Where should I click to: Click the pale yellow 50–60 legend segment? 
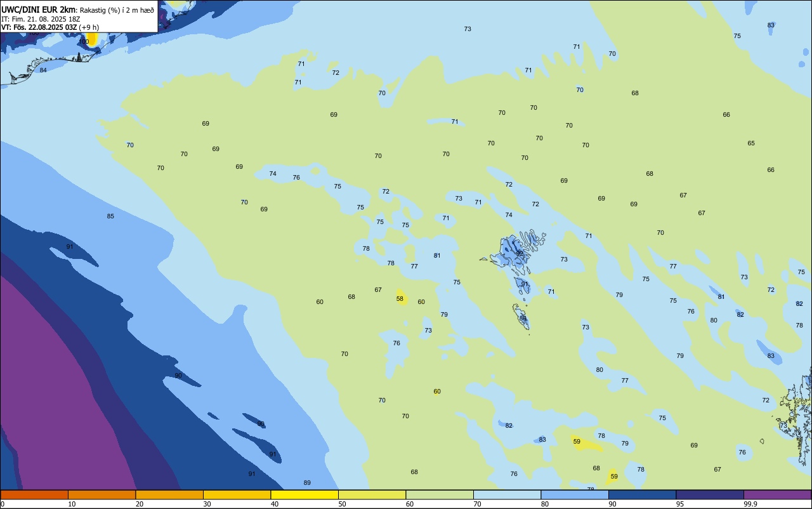pyautogui.click(x=372, y=494)
